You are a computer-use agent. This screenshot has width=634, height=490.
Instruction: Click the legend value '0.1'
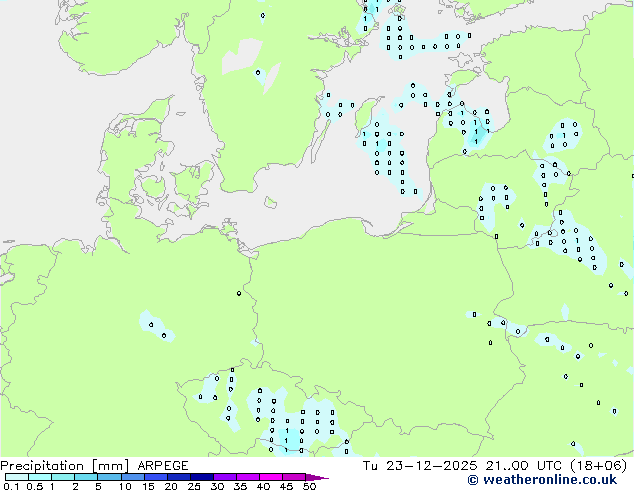[11, 486]
